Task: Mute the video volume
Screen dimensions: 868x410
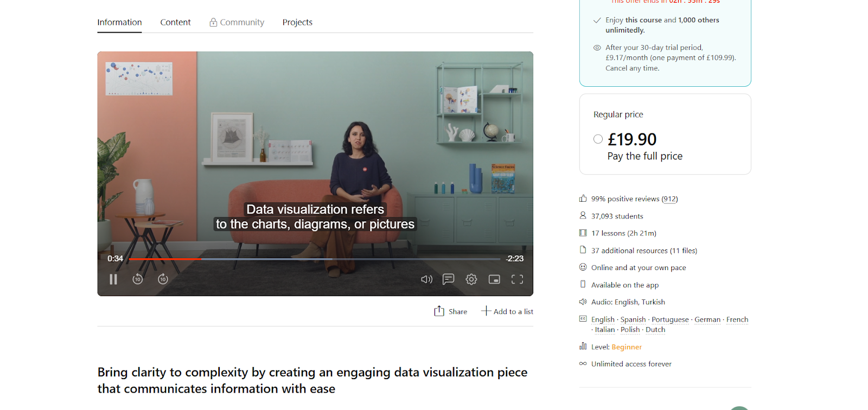Action: 427,279
